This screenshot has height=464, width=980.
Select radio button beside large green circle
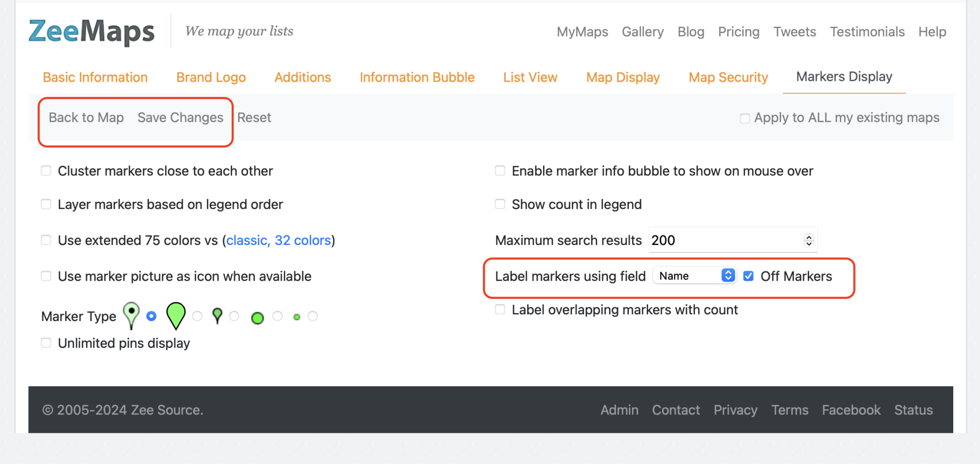click(x=278, y=316)
